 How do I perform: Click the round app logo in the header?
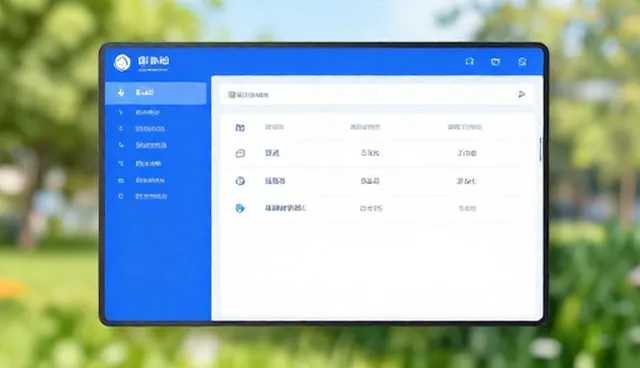click(x=122, y=63)
